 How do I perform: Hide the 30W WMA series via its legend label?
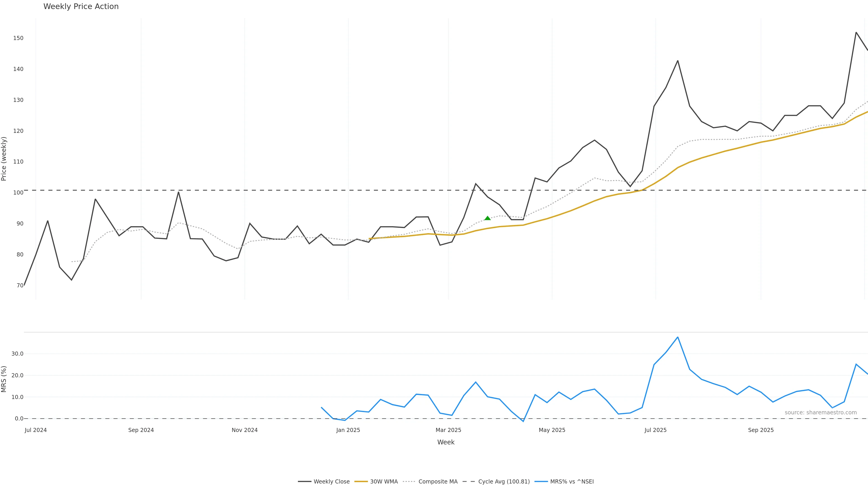pos(384,482)
